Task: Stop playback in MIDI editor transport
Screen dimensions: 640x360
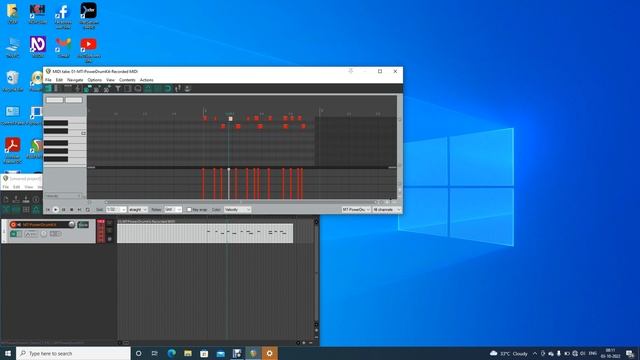Action: coord(71,210)
